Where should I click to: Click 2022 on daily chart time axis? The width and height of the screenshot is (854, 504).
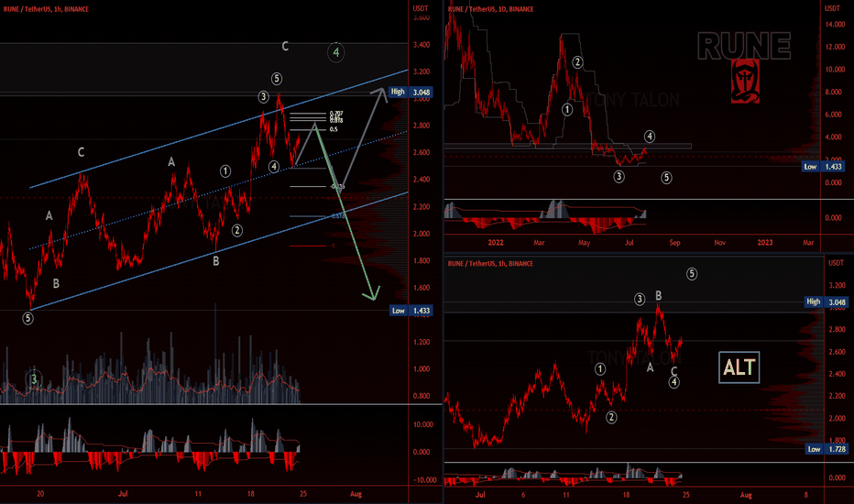(x=496, y=243)
